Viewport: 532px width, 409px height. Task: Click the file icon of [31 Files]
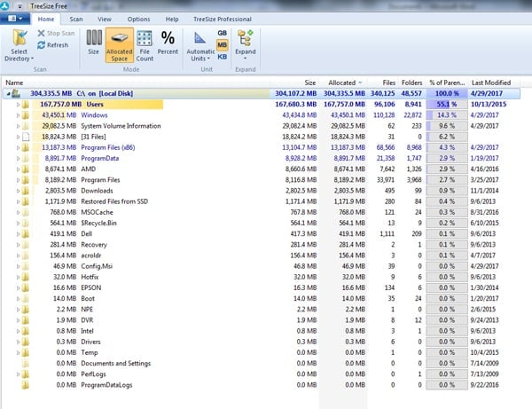26,137
